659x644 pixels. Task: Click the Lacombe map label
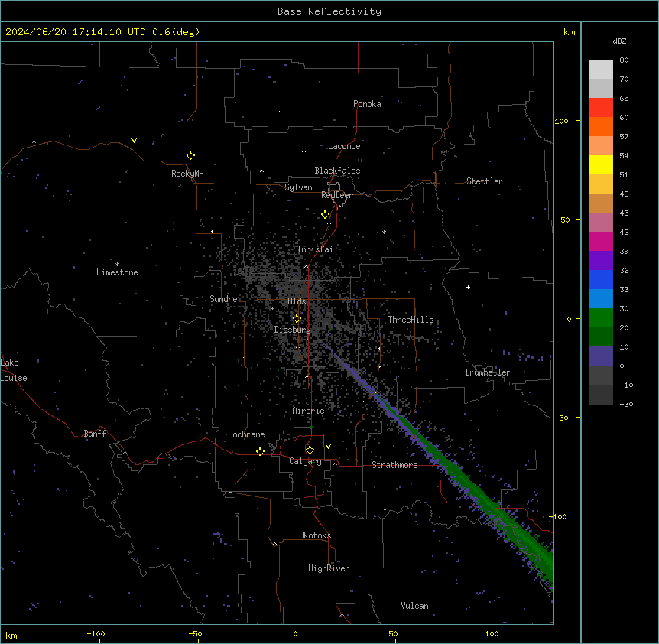click(344, 146)
